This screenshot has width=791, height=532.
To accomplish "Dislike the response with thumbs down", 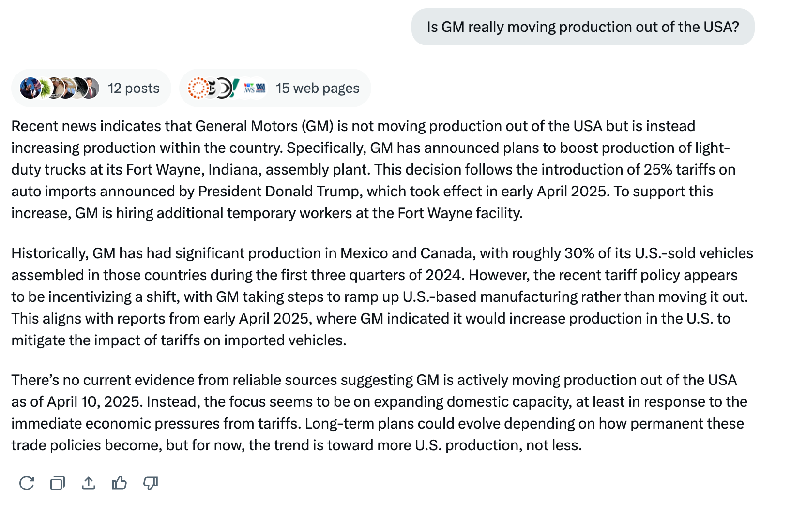I will [x=151, y=483].
